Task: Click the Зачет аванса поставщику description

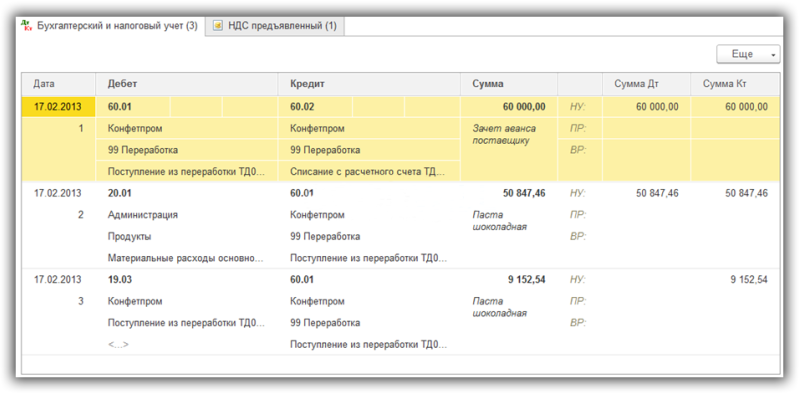Action: [504, 135]
